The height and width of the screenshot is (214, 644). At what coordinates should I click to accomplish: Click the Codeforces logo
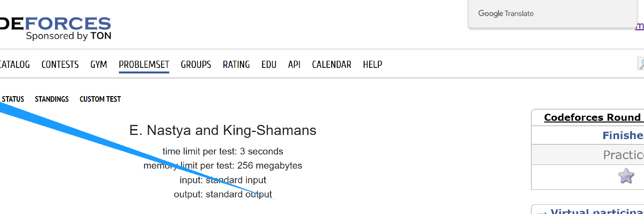pyautogui.click(x=55, y=28)
